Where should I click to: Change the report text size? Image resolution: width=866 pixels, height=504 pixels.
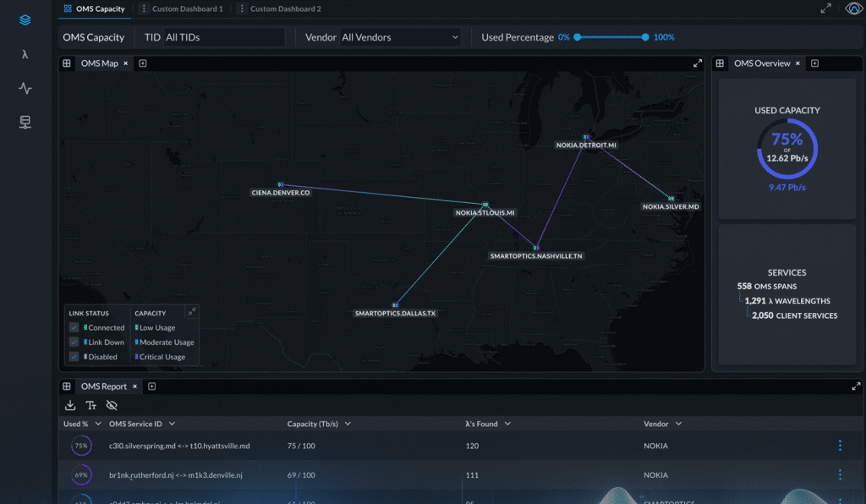[91, 405]
